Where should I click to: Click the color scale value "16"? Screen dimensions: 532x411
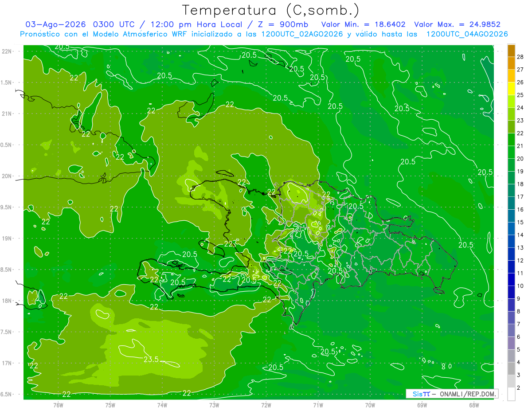pyautogui.click(x=520, y=209)
